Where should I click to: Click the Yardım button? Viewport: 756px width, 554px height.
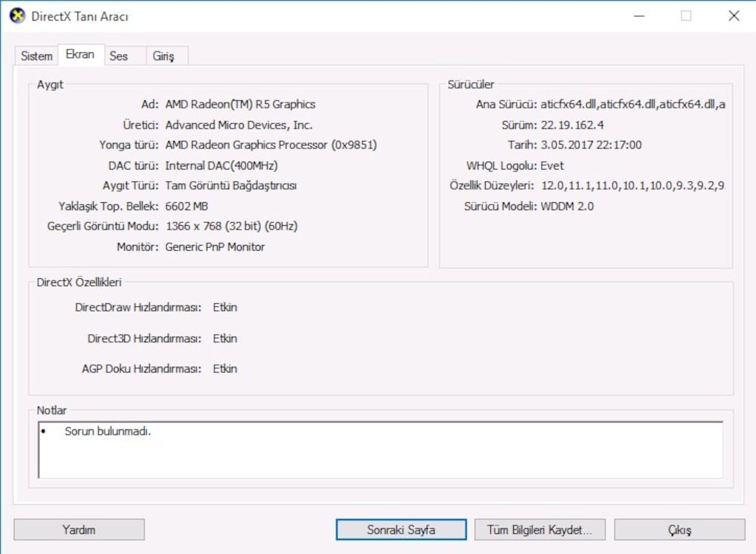79,530
